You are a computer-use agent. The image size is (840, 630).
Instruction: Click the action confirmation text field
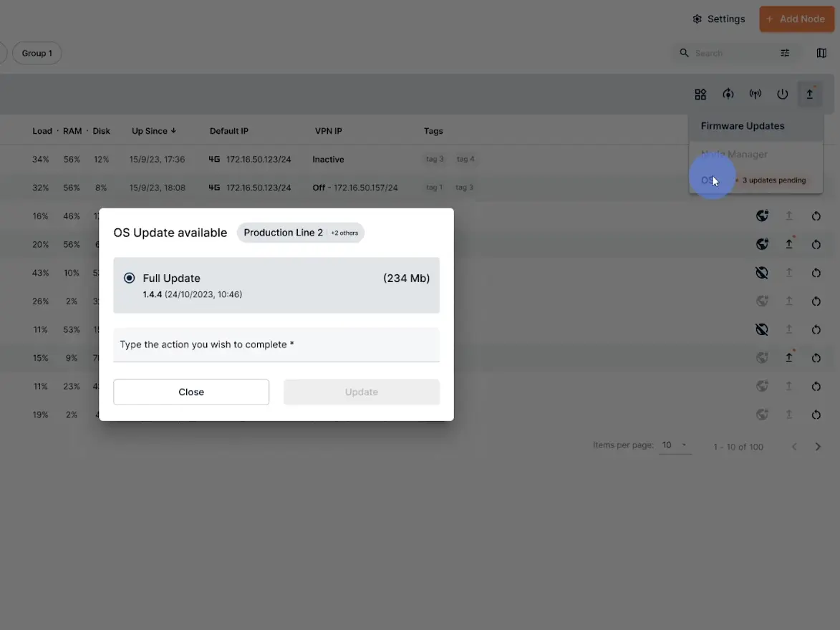(x=276, y=345)
